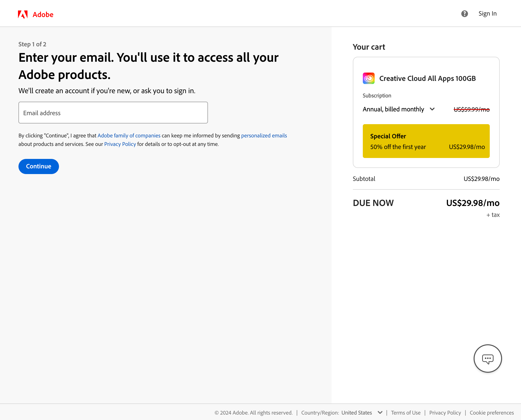Expand the Annual, billed monthly dropdown
521x420 pixels.
399,109
